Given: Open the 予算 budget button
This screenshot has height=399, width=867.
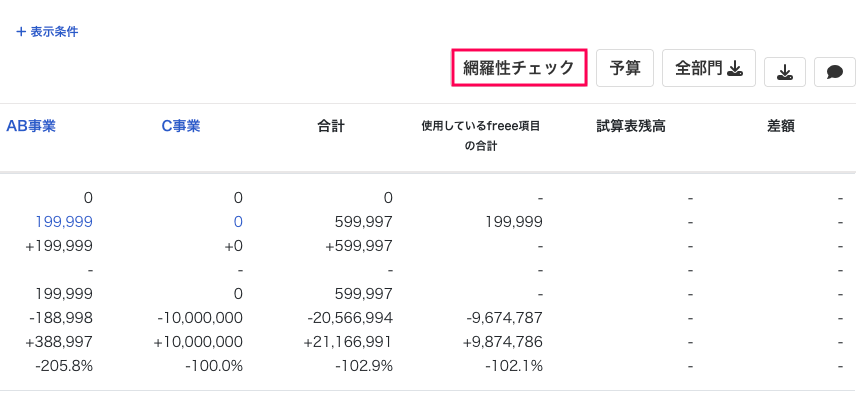Looking at the screenshot, I should click(625, 68).
